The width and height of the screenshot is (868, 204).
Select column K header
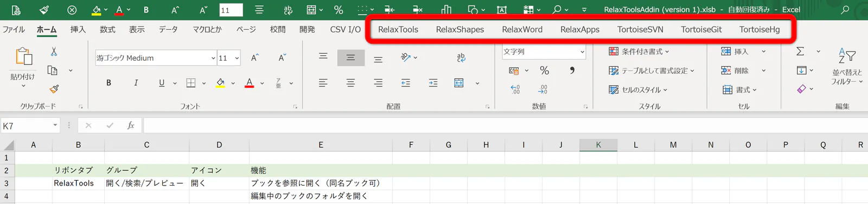point(598,145)
